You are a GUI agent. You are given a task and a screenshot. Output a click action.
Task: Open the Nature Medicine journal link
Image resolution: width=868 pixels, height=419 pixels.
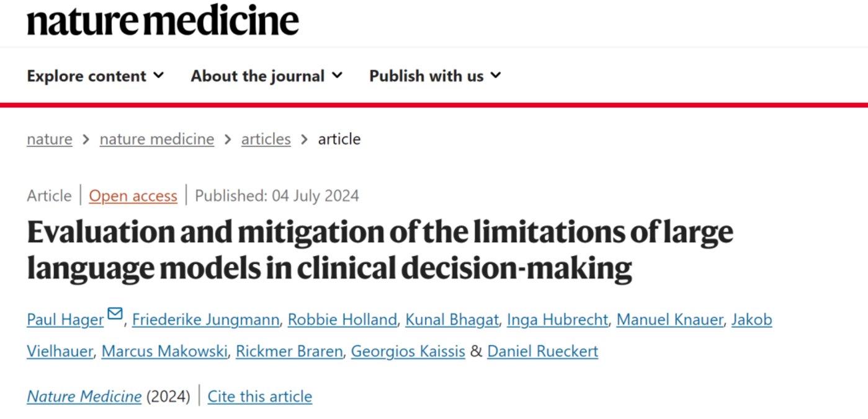(x=84, y=397)
